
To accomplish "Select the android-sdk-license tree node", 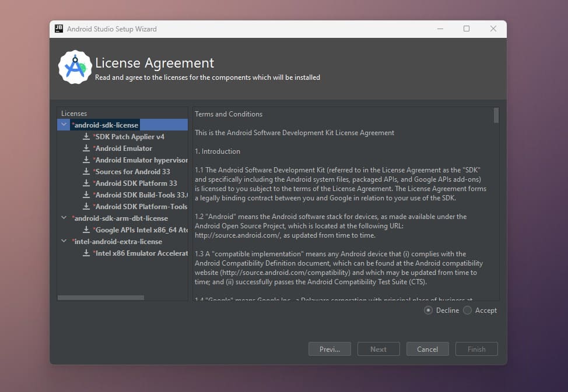I will 105,125.
